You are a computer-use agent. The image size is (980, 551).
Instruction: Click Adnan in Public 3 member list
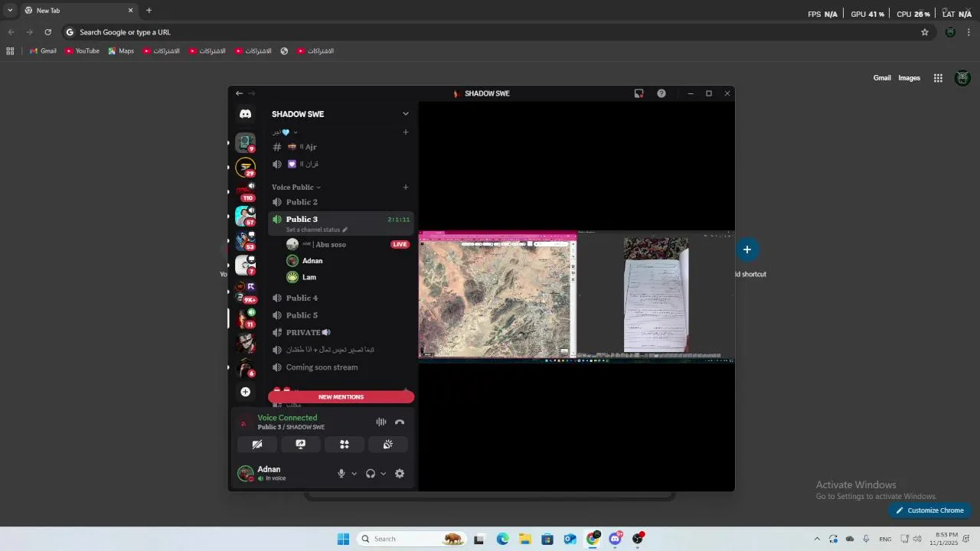(347, 261)
